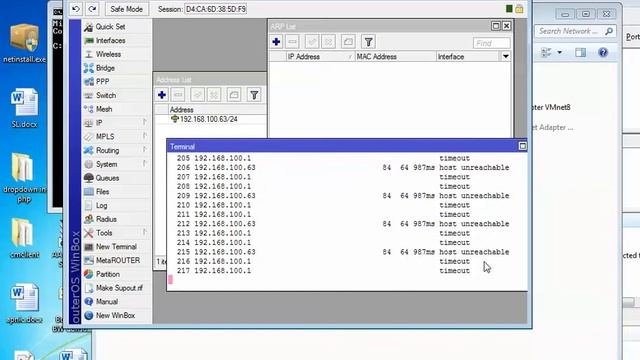Click the remove button in Address List
Image resolution: width=640 pixels, height=360 pixels.
pos(178,95)
